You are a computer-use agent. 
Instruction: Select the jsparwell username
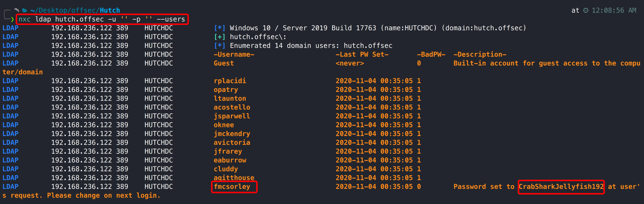pos(232,116)
